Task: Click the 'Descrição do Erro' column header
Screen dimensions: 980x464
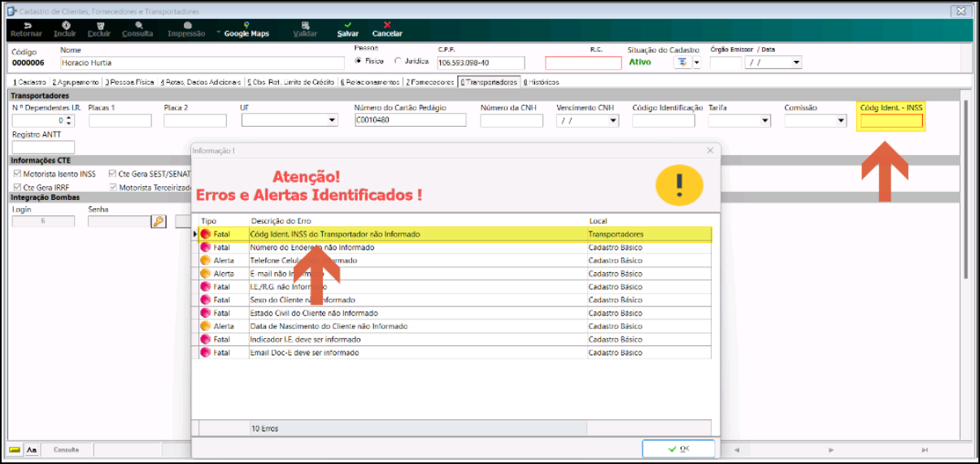Action: click(x=417, y=221)
